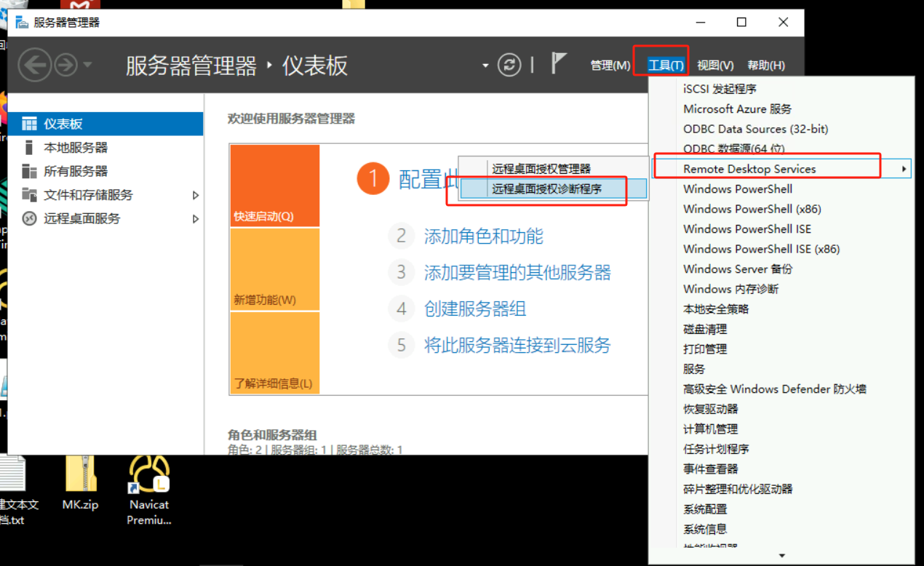
Task: Open the navigation history dropdown arrow
Action: tap(87, 65)
